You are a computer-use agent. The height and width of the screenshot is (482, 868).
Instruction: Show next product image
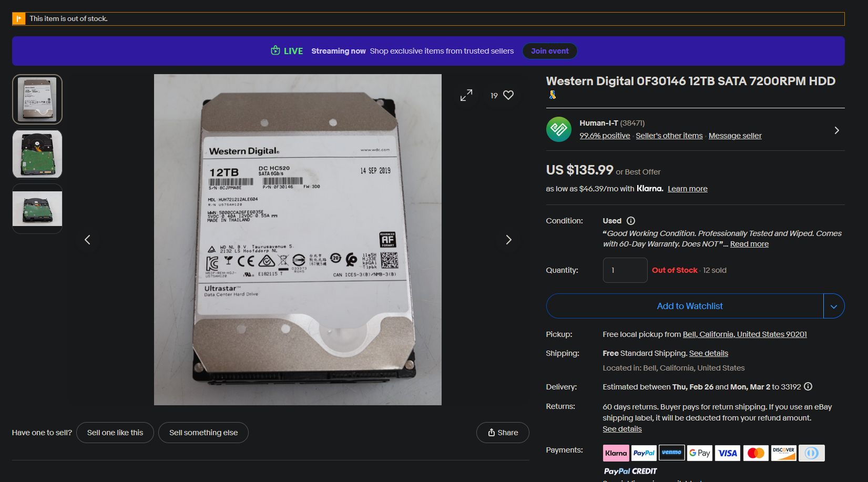click(508, 240)
